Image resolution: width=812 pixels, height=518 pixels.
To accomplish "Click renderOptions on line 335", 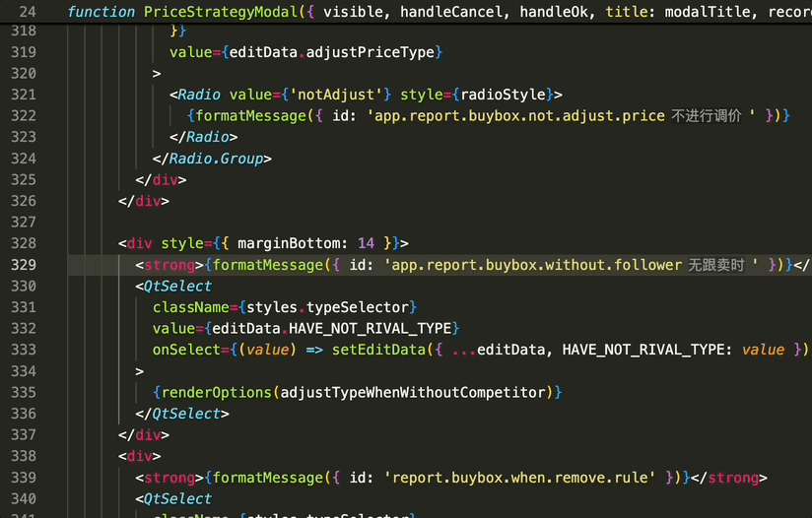I will 217,393.
